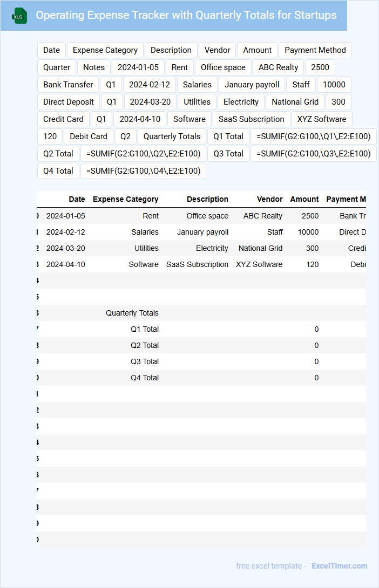Image resolution: width=379 pixels, height=588 pixels.
Task: Select the Q3 Total table cell
Action: (x=145, y=361)
